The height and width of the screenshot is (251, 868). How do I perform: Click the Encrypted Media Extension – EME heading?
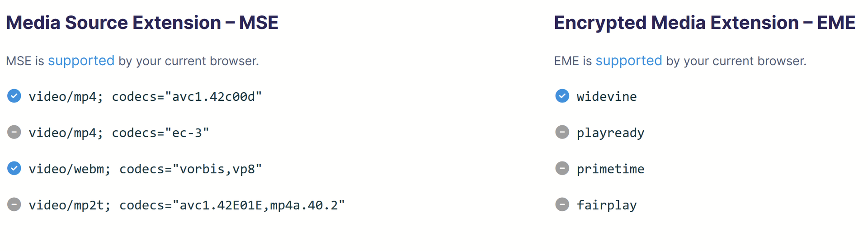click(x=704, y=23)
